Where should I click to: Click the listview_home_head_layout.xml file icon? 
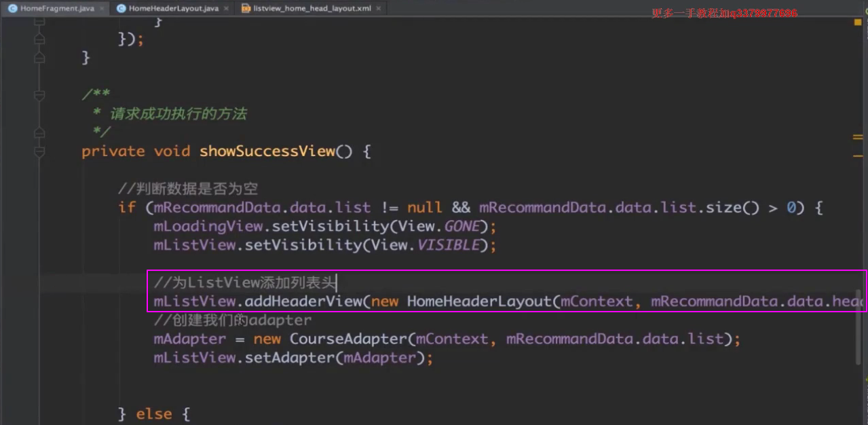(x=246, y=8)
